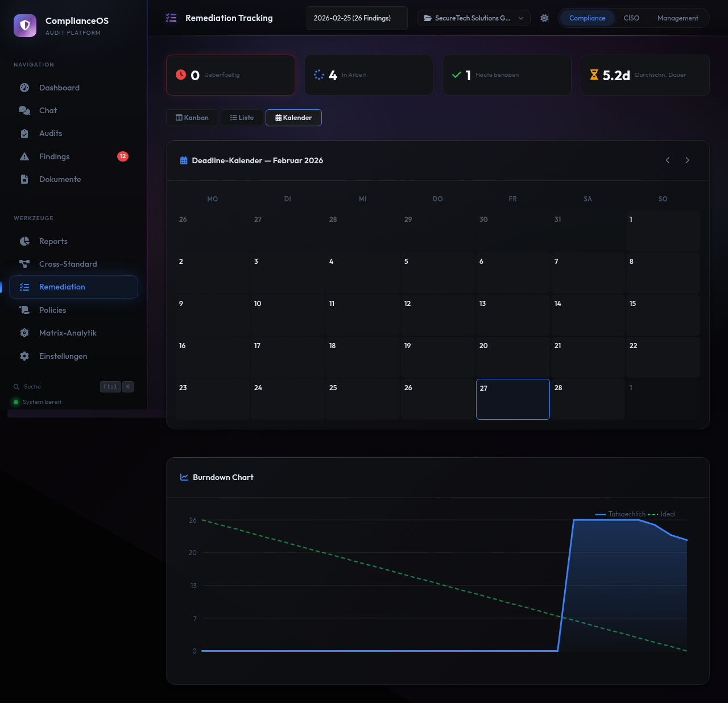This screenshot has width=728, height=703.
Task: Switch to the Liste view tab
Action: (242, 118)
